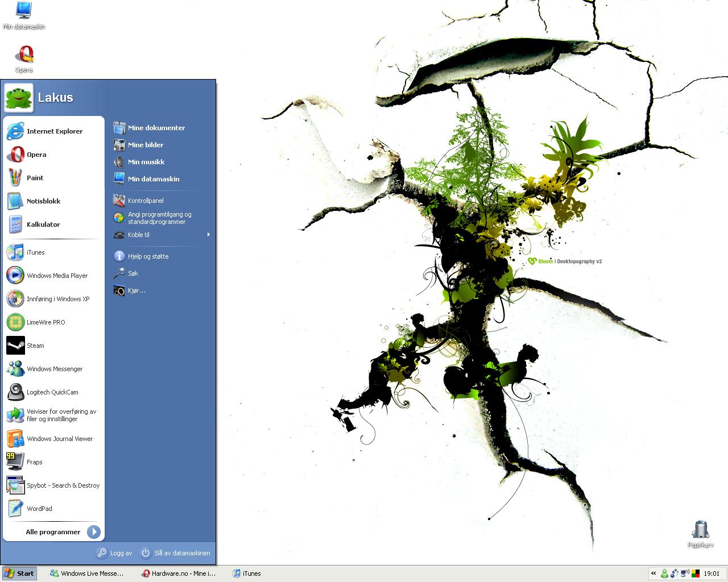Open Min musikk folder
This screenshot has width=728, height=582.
[162, 162]
